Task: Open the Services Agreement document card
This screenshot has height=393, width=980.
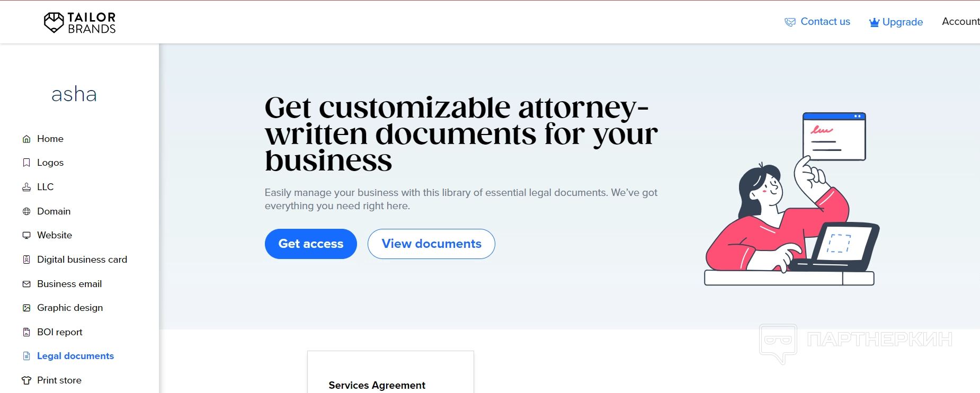Action: point(390,372)
